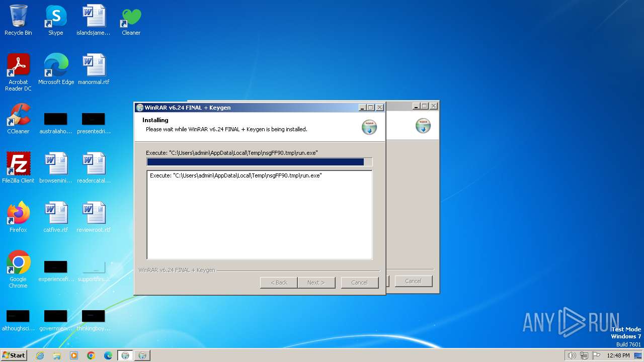This screenshot has width=644, height=362.
Task: Open the Firefox desktop shortcut
Action: click(x=18, y=217)
